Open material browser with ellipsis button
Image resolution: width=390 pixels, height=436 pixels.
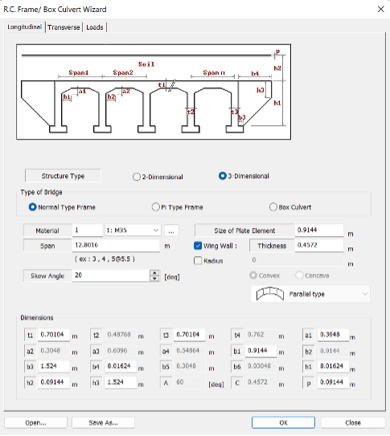171,231
